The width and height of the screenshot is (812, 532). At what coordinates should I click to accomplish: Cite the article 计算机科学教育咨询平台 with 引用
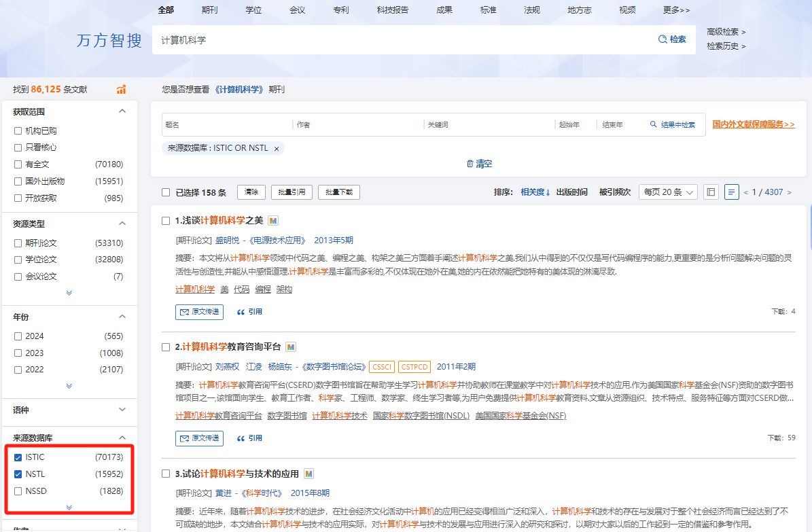click(249, 438)
